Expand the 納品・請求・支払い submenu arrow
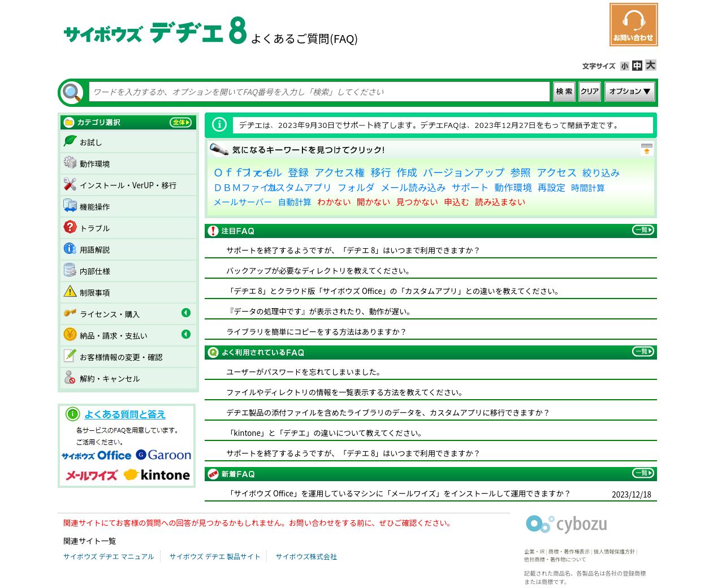The width and height of the screenshot is (726, 588). pyautogui.click(x=186, y=334)
